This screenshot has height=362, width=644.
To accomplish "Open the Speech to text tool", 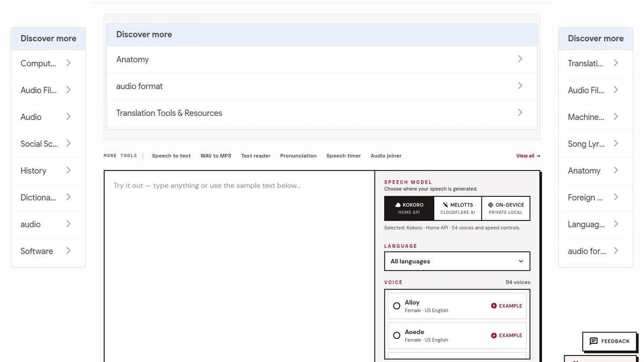I will pyautogui.click(x=171, y=156).
